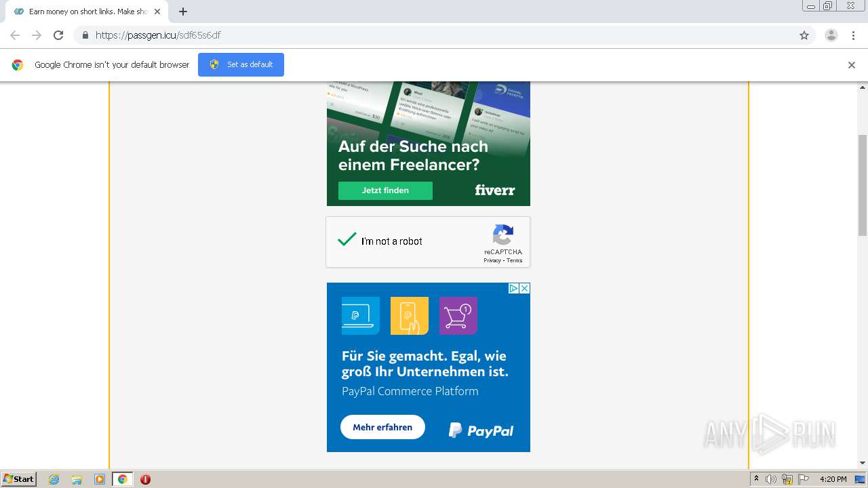This screenshot has height=488, width=868.
Task: Click the fiverr logo in the ad
Action: click(x=495, y=190)
